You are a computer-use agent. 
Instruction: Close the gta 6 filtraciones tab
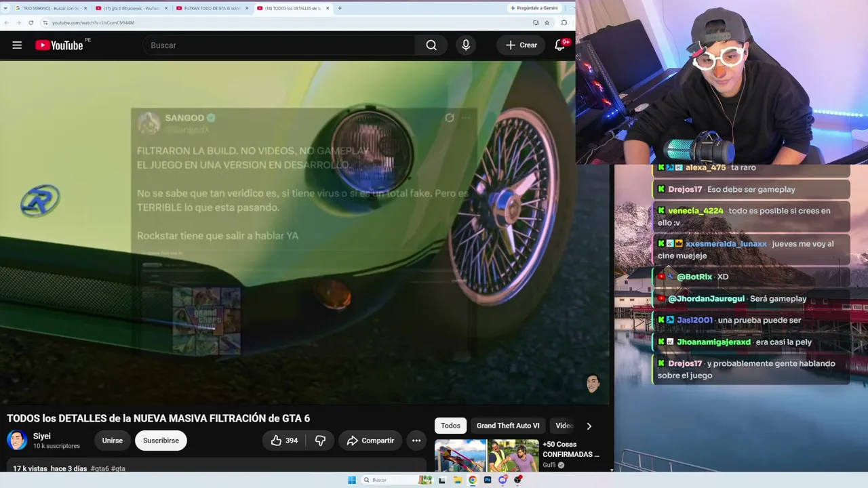click(166, 8)
